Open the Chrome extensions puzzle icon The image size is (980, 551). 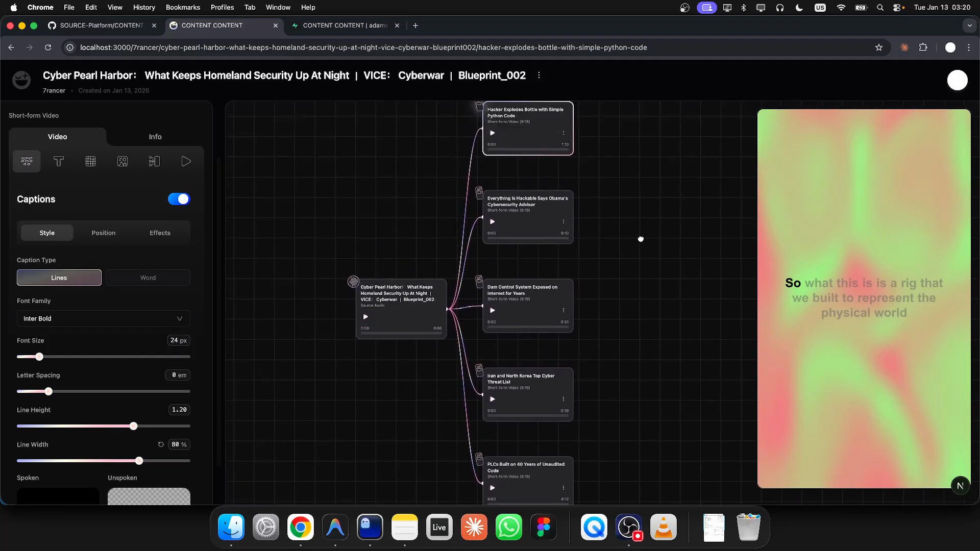tap(923, 47)
